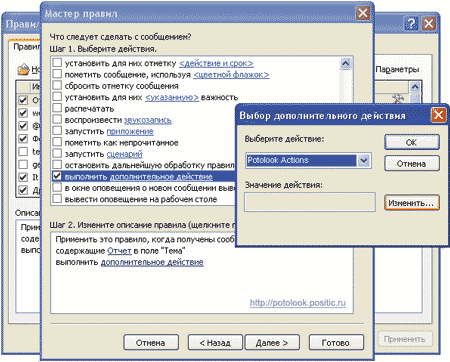Open the Potolook Actions dropdown
450x362 pixels.
click(x=364, y=160)
